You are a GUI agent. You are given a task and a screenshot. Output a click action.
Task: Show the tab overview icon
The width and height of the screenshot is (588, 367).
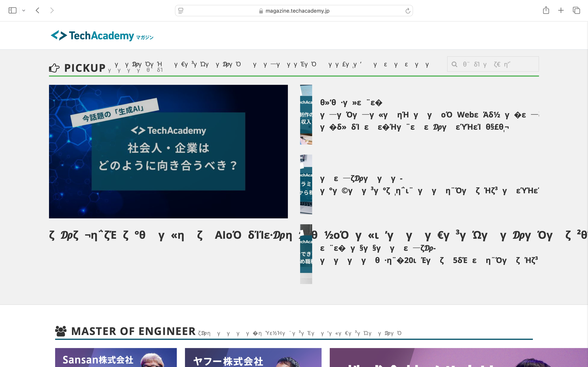[576, 10]
